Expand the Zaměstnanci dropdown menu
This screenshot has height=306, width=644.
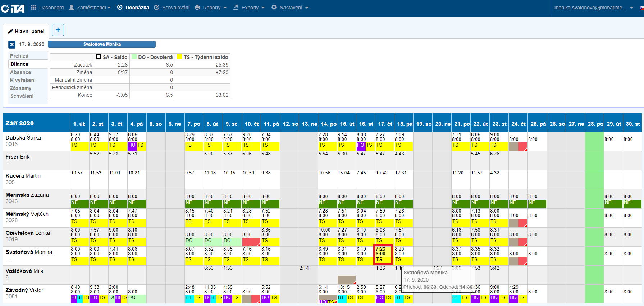[x=90, y=8]
